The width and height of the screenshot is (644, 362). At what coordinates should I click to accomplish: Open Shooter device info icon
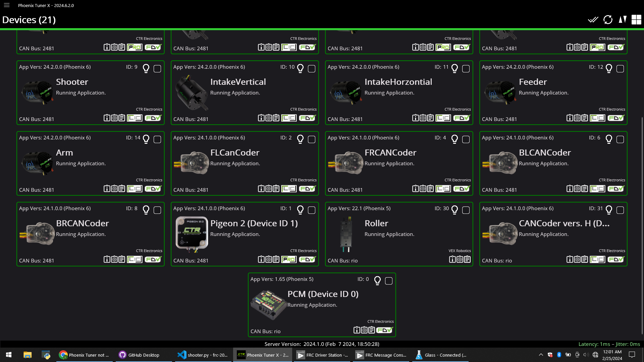pyautogui.click(x=107, y=118)
